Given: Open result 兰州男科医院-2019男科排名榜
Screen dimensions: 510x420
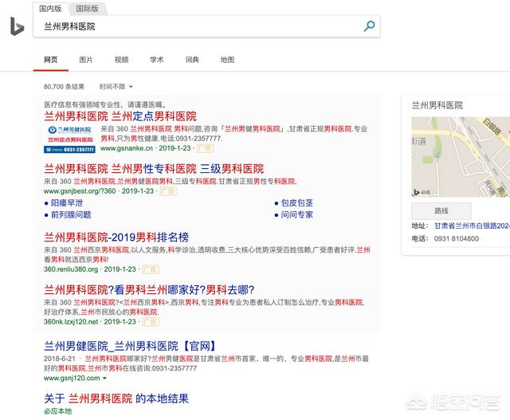Looking at the screenshot, I should pyautogui.click(x=116, y=237).
